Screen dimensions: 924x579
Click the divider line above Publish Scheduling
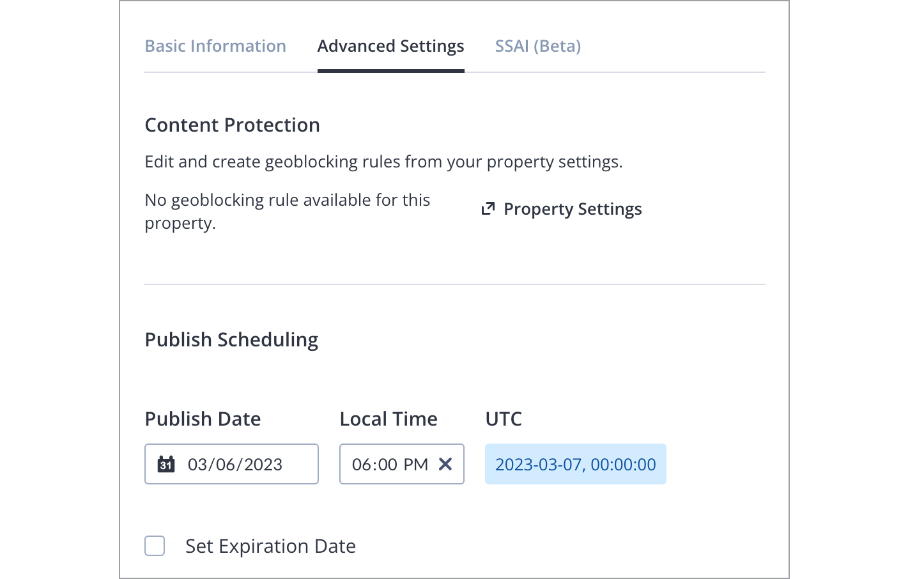[454, 284]
